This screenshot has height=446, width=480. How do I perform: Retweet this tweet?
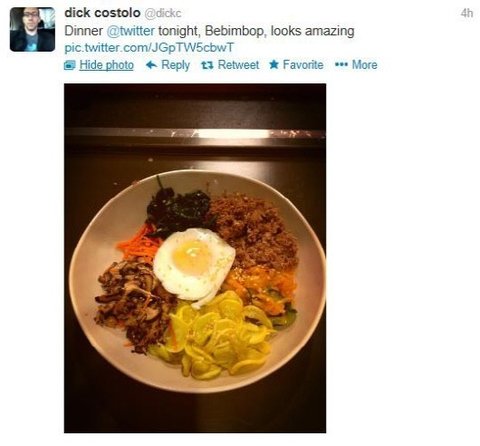[230, 65]
